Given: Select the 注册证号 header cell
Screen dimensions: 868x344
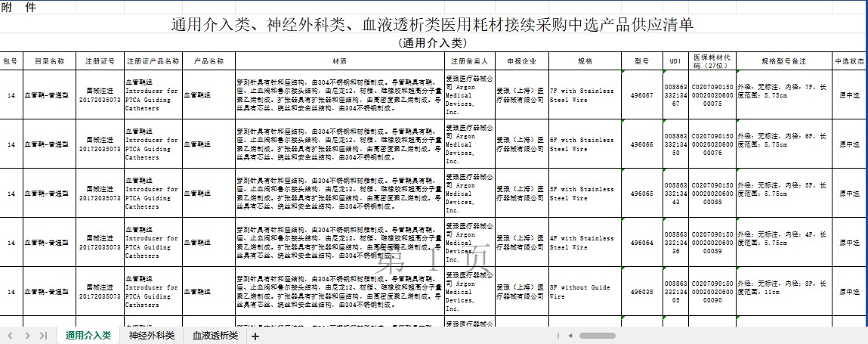Looking at the screenshot, I should tap(100, 61).
